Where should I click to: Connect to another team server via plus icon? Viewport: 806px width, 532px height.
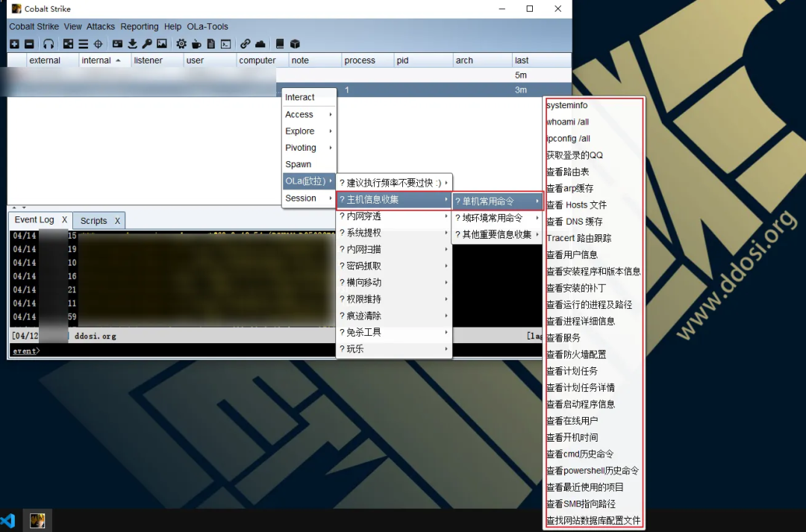[x=14, y=44]
